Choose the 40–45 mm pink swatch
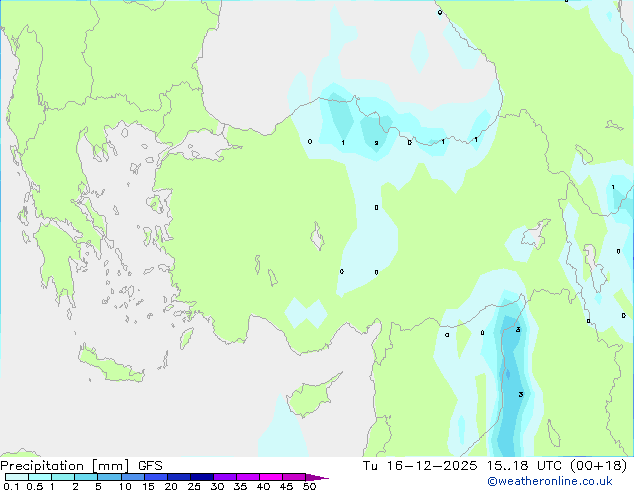This screenshot has width=634, height=490. (x=271, y=477)
